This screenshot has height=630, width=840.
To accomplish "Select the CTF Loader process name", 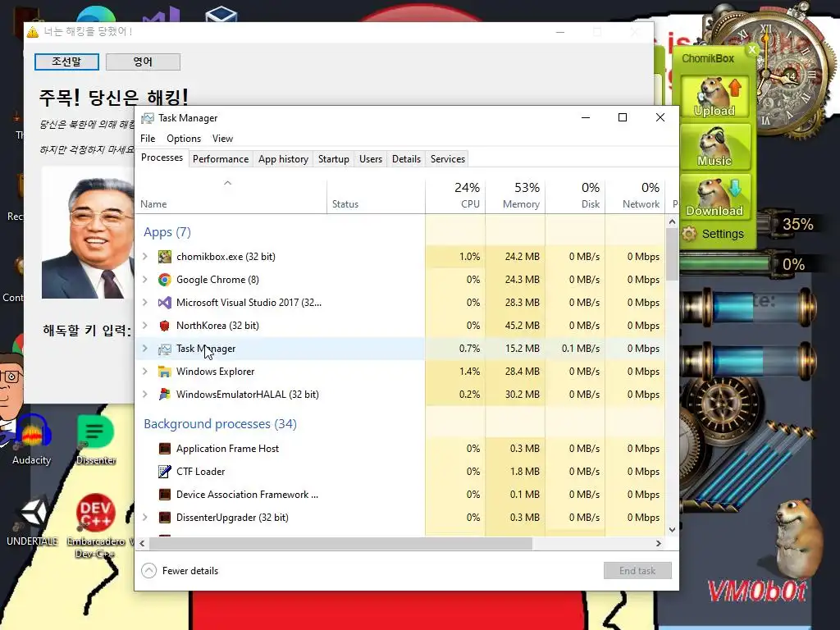I will click(201, 472).
